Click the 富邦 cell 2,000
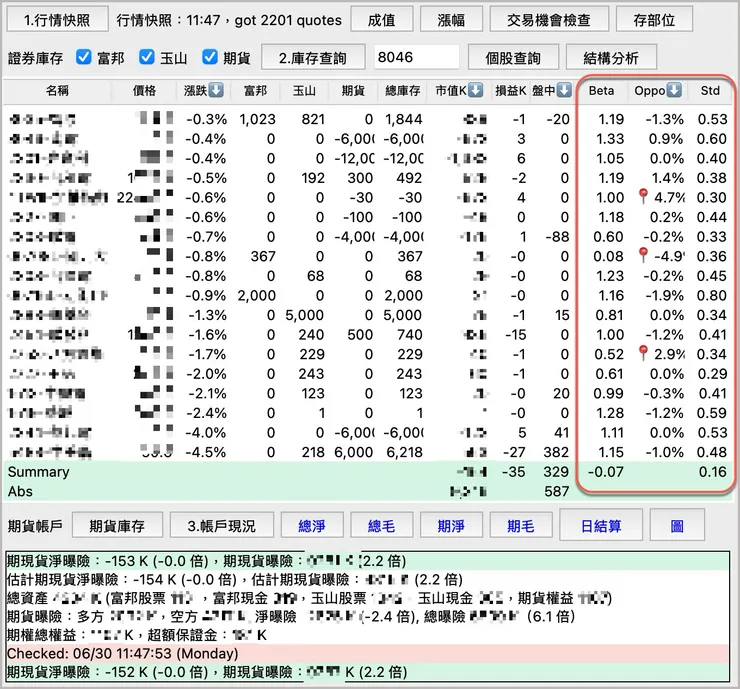This screenshot has height=689, width=740. click(x=256, y=295)
